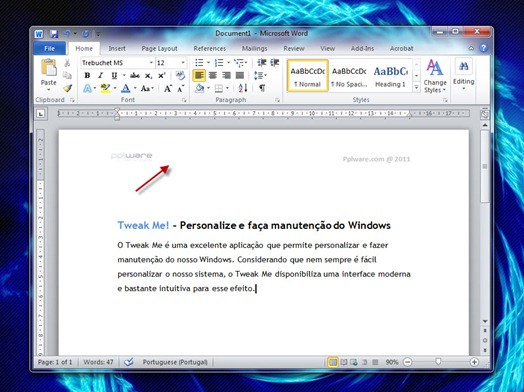Screen dimensions: 524x392
Task: Zoom in with the plus button
Action: tap(474, 362)
